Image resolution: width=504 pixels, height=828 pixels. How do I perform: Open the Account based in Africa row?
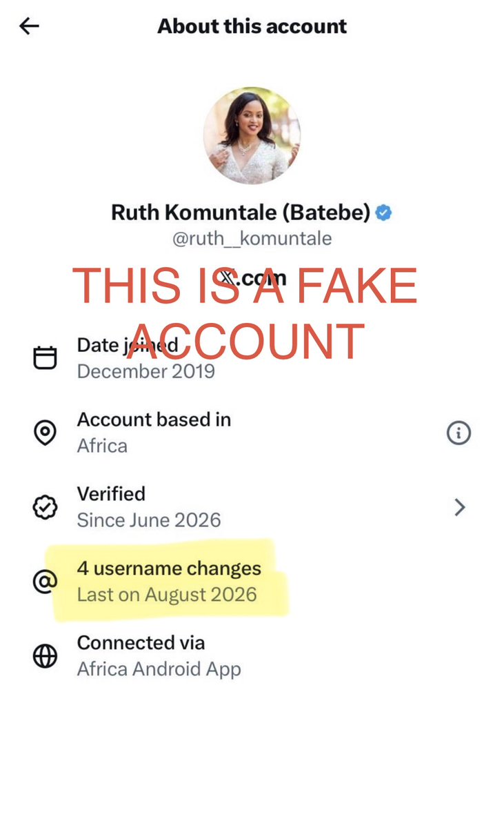click(x=252, y=433)
